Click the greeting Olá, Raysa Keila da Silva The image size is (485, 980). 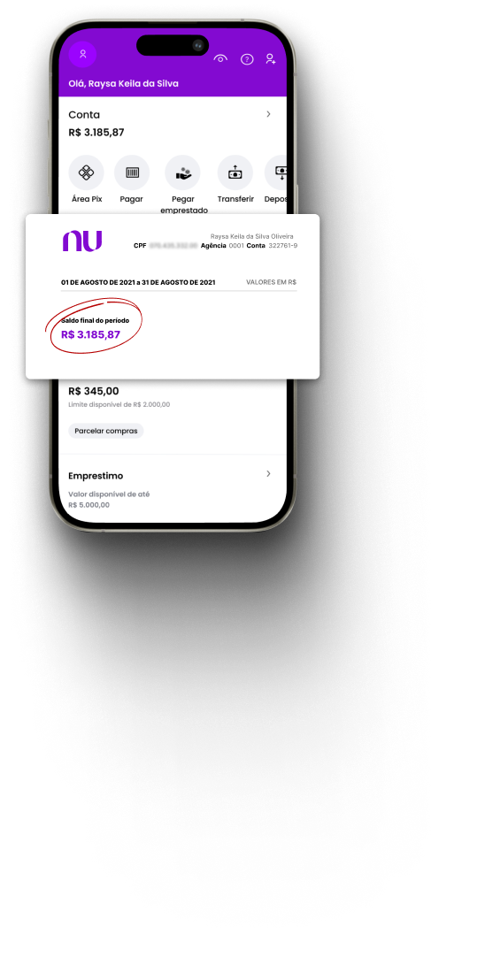[x=123, y=84]
